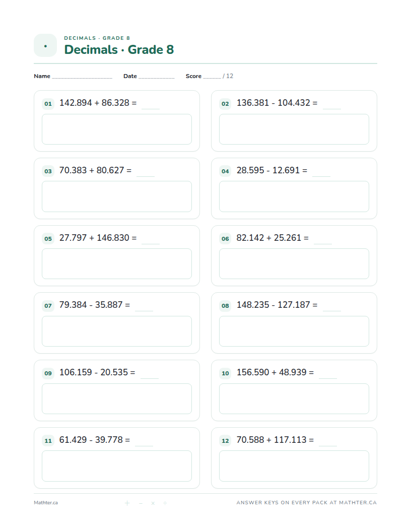Click the work box under 28.595 - 12.691

[x=294, y=196]
